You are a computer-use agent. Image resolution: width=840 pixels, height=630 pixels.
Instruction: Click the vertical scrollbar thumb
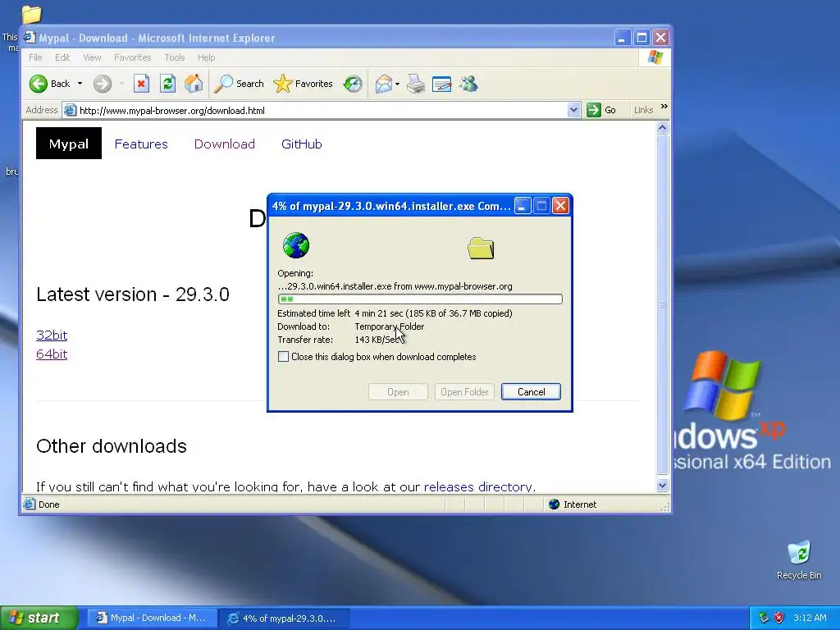pyautogui.click(x=662, y=304)
